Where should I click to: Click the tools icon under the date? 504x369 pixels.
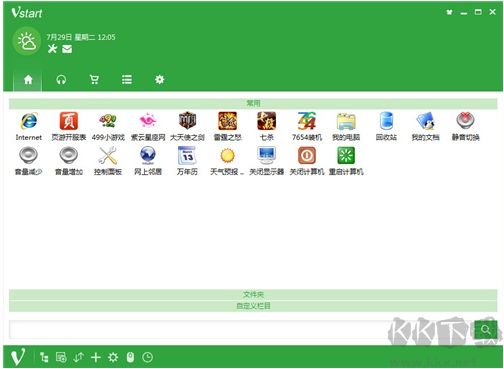click(52, 49)
